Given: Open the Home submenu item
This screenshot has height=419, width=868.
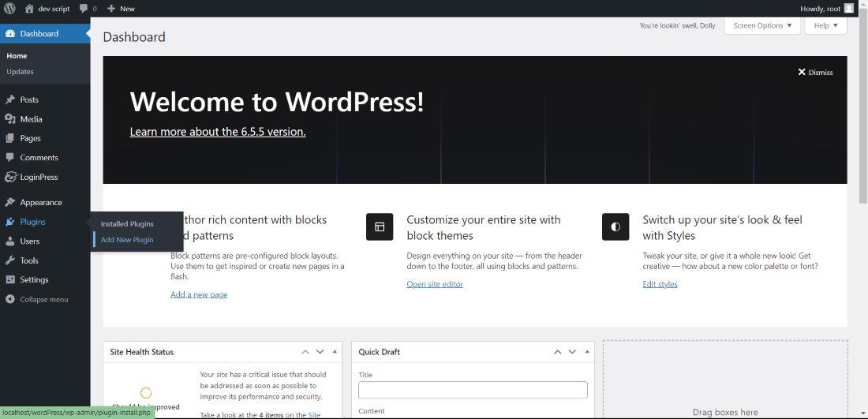Looking at the screenshot, I should point(17,56).
